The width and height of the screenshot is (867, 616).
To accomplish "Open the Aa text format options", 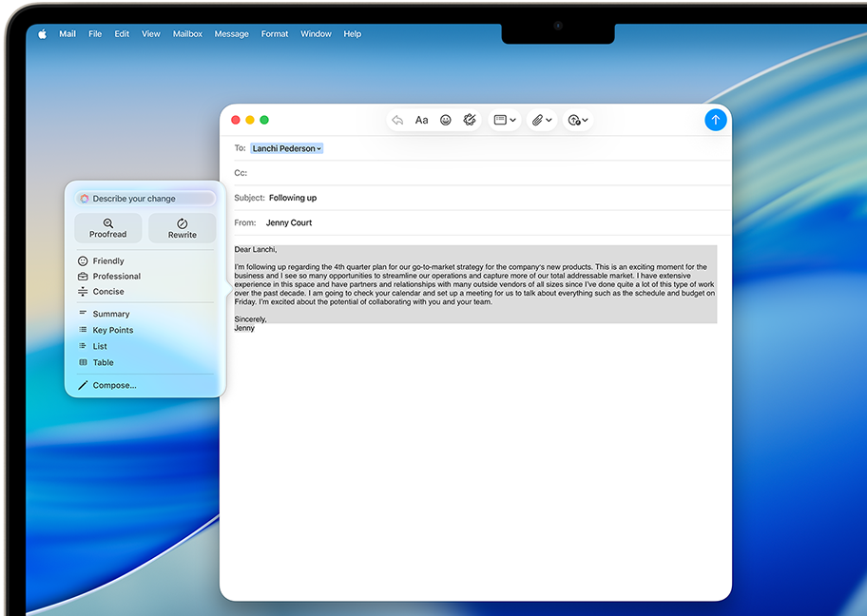I will pos(421,120).
